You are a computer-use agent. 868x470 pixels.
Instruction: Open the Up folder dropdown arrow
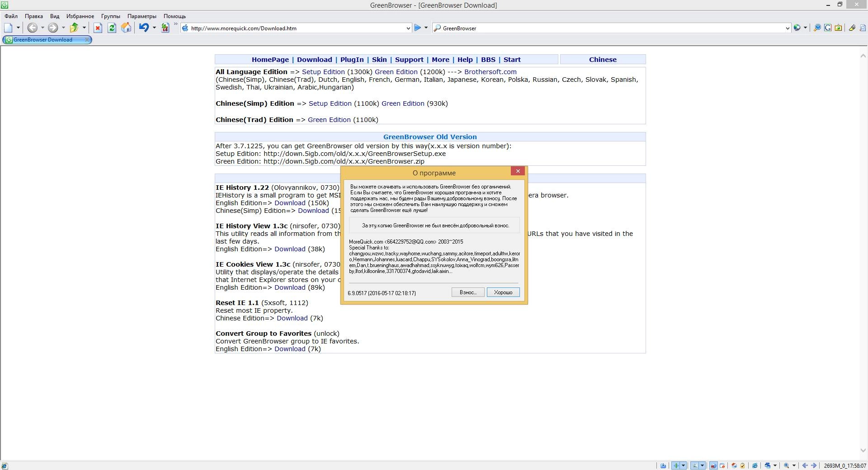pyautogui.click(x=84, y=28)
